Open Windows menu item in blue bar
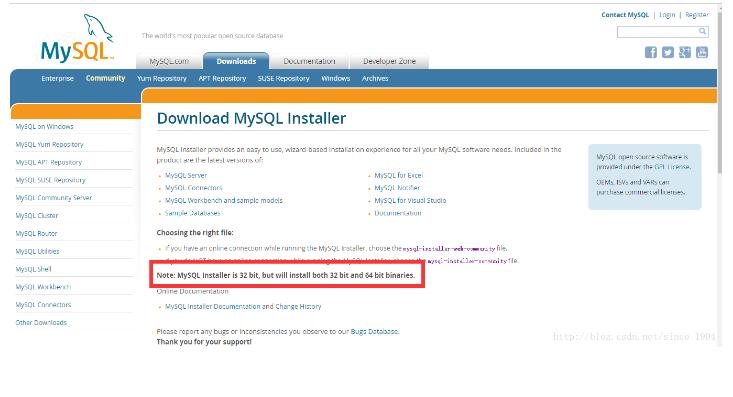 [x=336, y=79]
